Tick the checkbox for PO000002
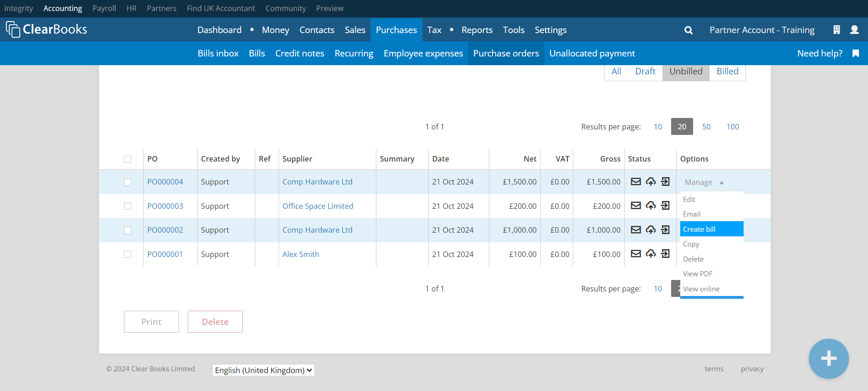 [128, 230]
